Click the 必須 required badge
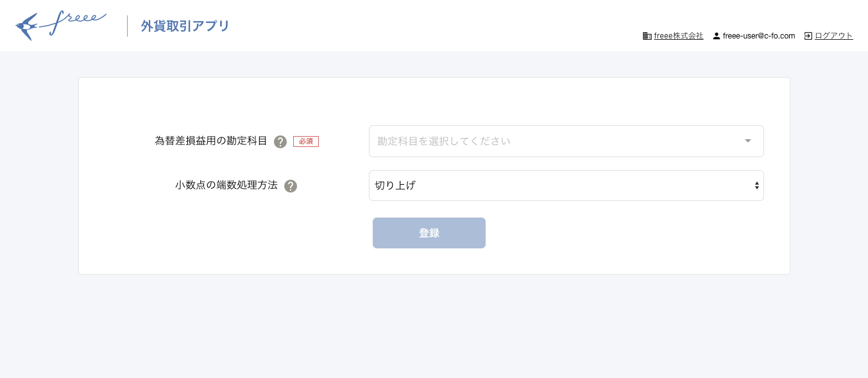The image size is (868, 378). click(x=306, y=141)
